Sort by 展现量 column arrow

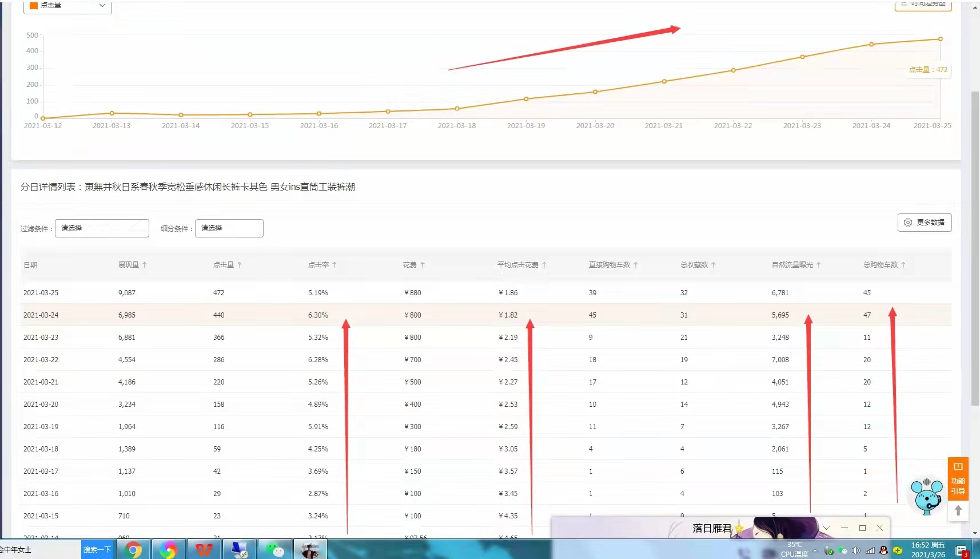click(x=145, y=265)
